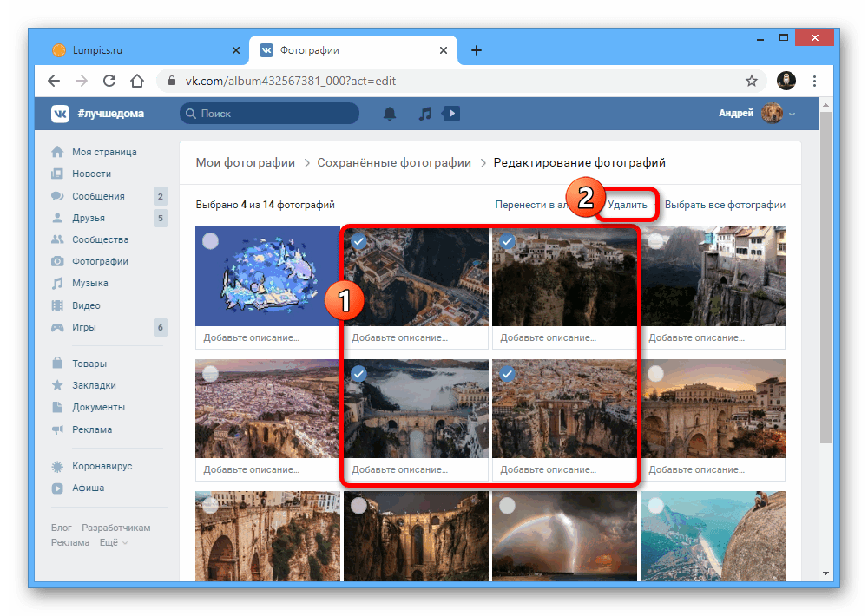This screenshot has height=616, width=868.
Task: Click the VK logo in the header
Action: 60,114
